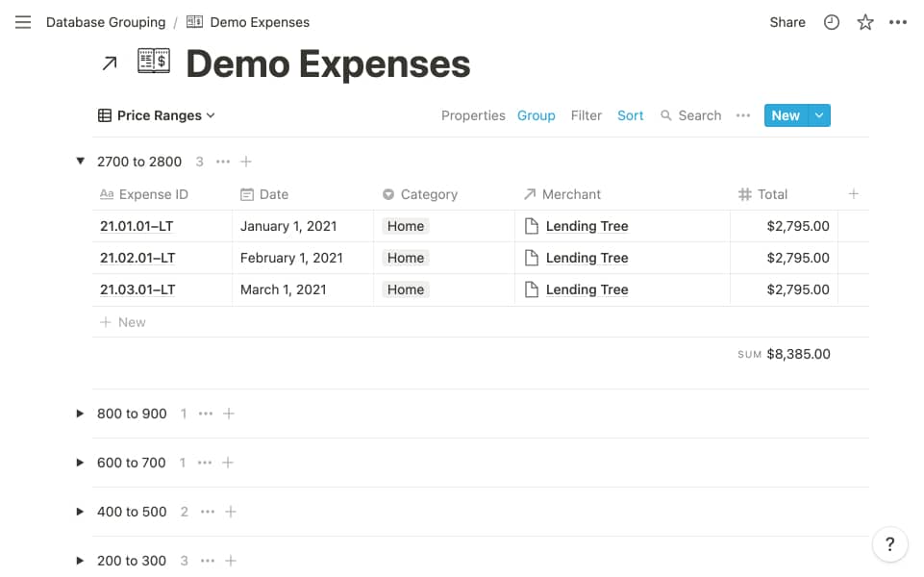Open the Sort menu
This screenshot has width=924, height=577.
coord(630,115)
